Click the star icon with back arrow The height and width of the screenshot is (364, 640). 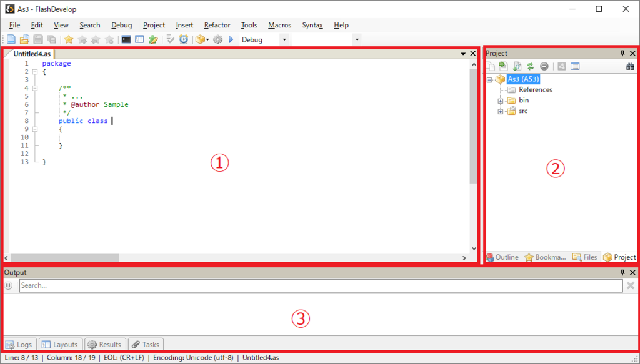coord(96,39)
